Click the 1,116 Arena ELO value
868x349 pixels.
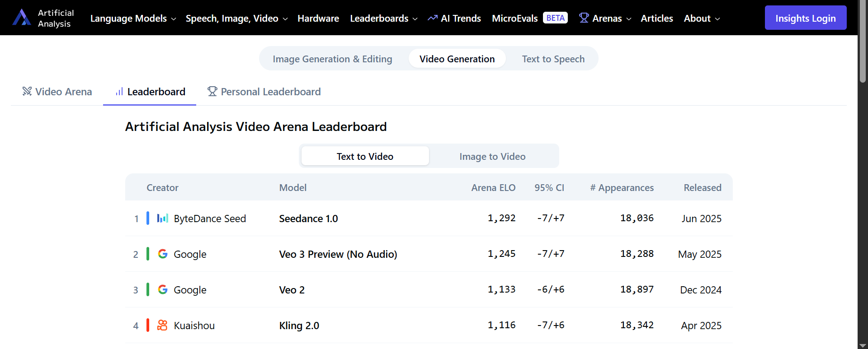(x=501, y=325)
